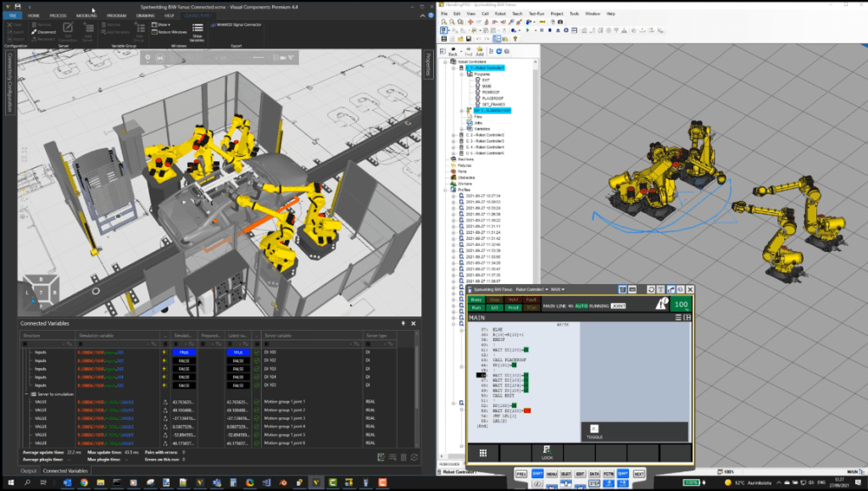Open Robot Controller1 dropdown in pendant title

pos(531,289)
